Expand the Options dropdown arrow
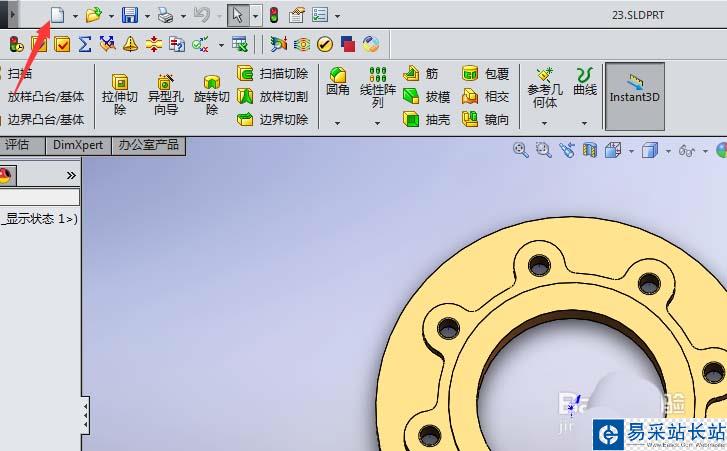The image size is (727, 451). tap(338, 16)
